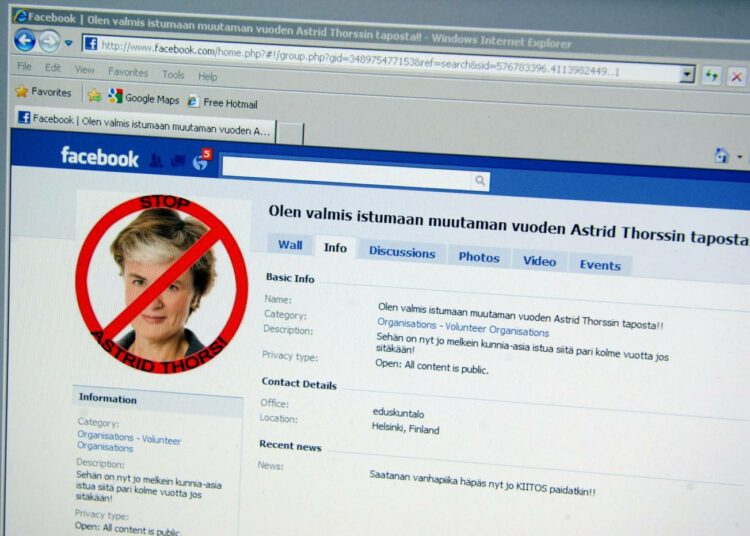Screen dimensions: 750x536
Task: Open the recent pages dropdown arrow
Action: click(x=69, y=44)
